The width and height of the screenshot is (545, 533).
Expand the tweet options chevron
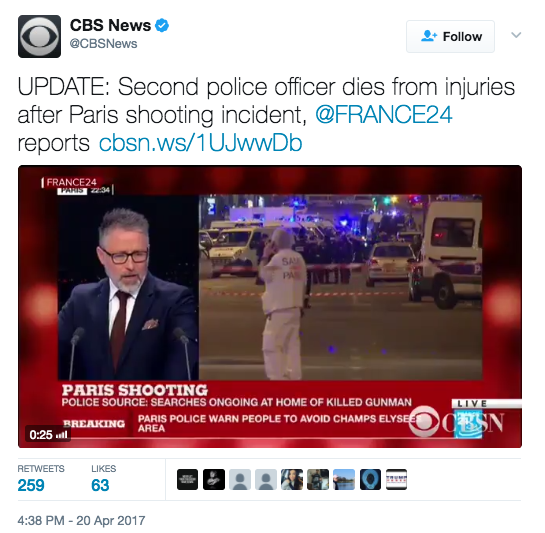(x=516, y=35)
